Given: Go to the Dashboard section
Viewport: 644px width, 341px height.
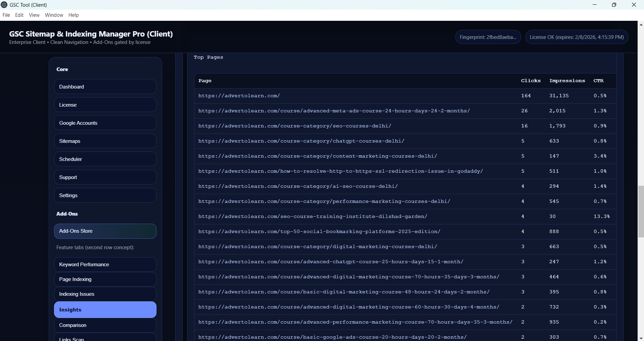Looking at the screenshot, I should [x=105, y=87].
